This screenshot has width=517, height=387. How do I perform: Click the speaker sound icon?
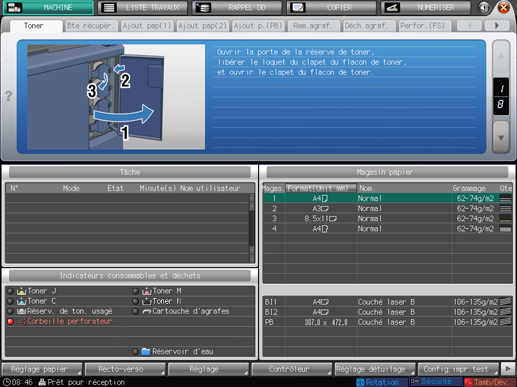484,7
